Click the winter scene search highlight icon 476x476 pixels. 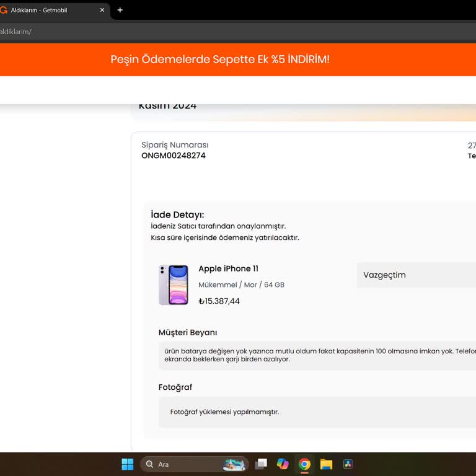pos(234,464)
